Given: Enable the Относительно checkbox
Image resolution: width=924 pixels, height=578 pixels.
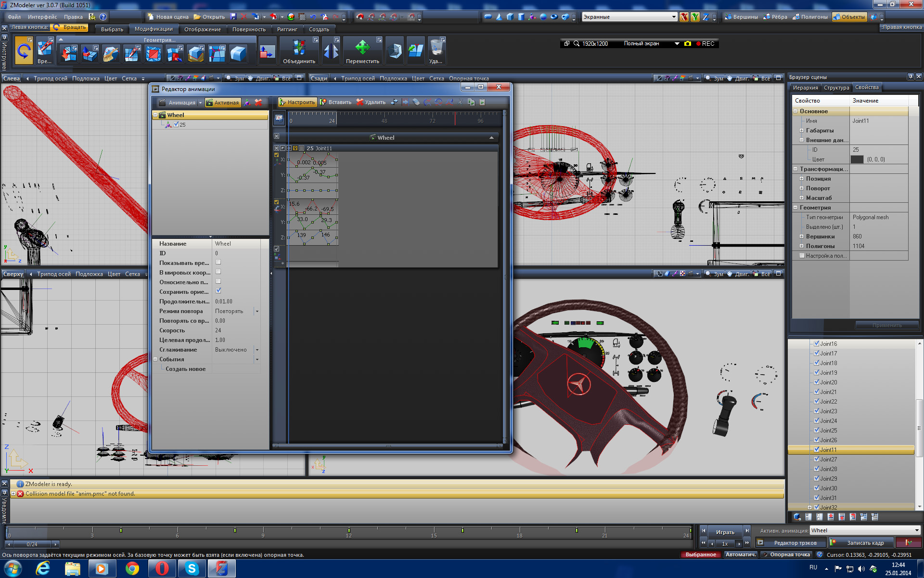Looking at the screenshot, I should [x=218, y=281].
